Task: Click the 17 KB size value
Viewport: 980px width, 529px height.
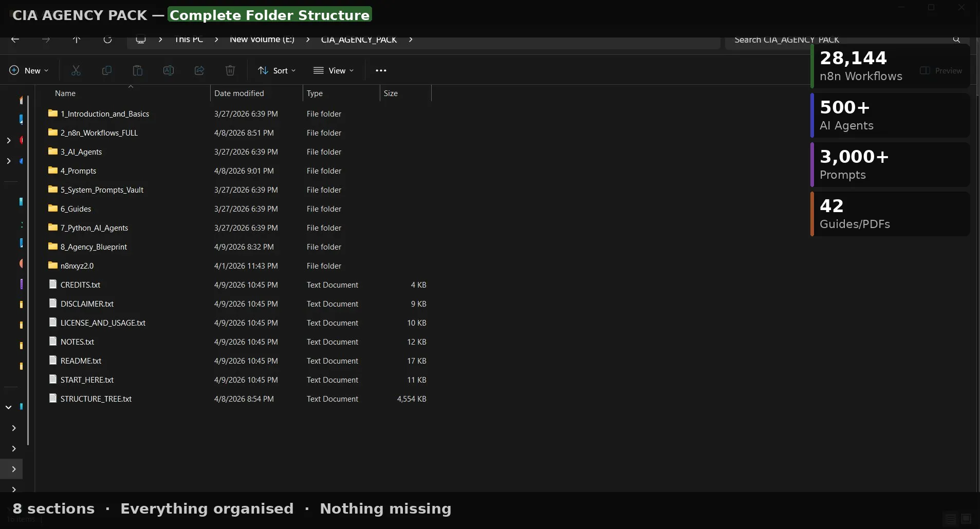Action: pyautogui.click(x=417, y=361)
